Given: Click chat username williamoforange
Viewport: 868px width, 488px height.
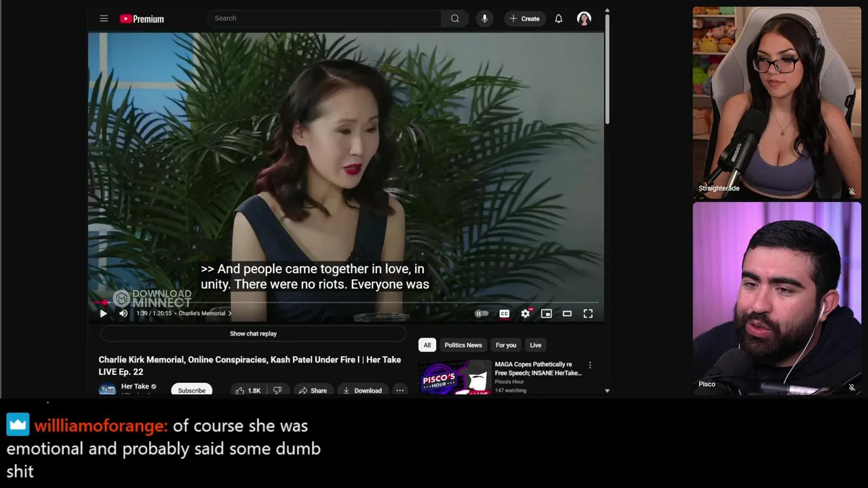Looking at the screenshot, I should (x=99, y=426).
